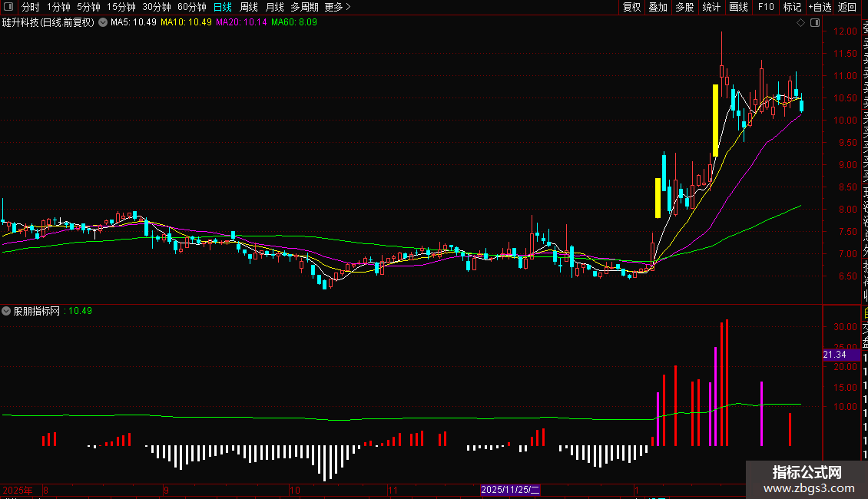Add stock via +自选 button
868x499 pixels.
820,7
